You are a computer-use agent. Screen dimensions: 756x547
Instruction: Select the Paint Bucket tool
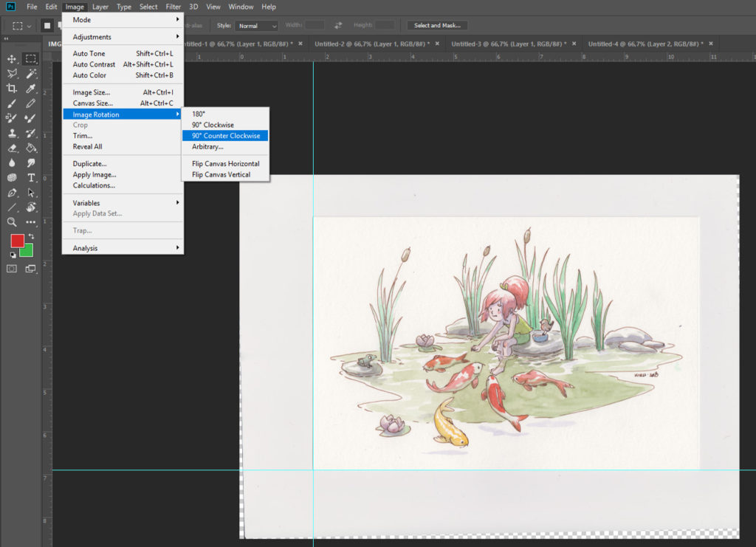[31, 148]
